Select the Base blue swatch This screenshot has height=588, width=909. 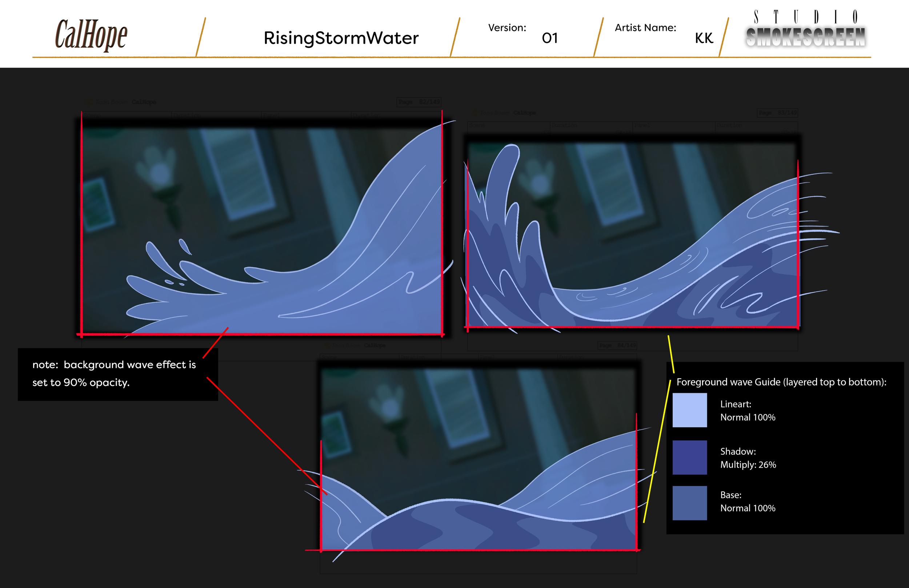coord(689,503)
